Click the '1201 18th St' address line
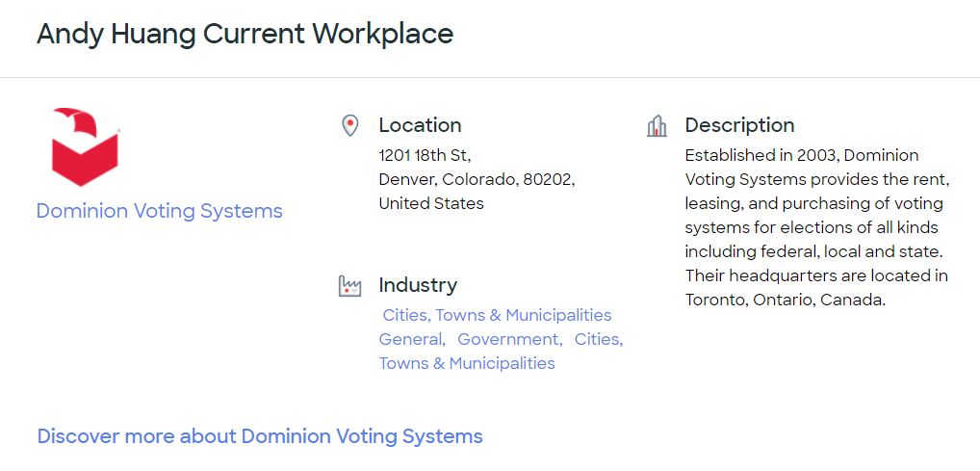980x471 pixels. click(x=425, y=155)
